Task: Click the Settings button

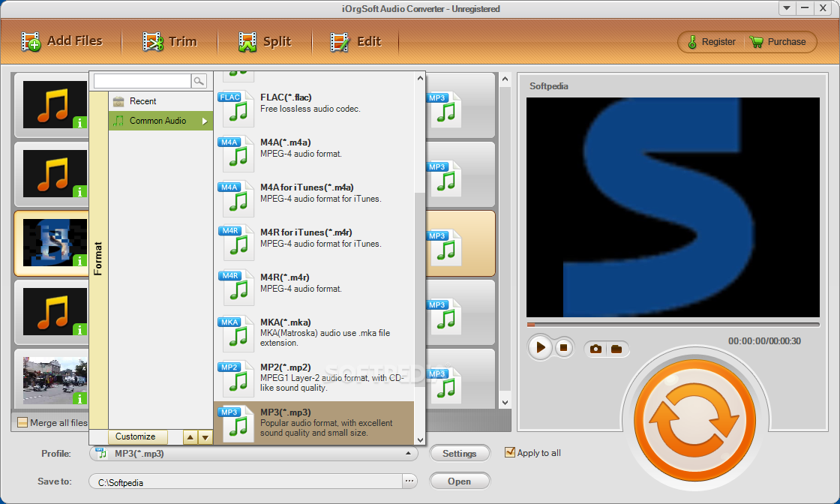Action: tap(460, 454)
